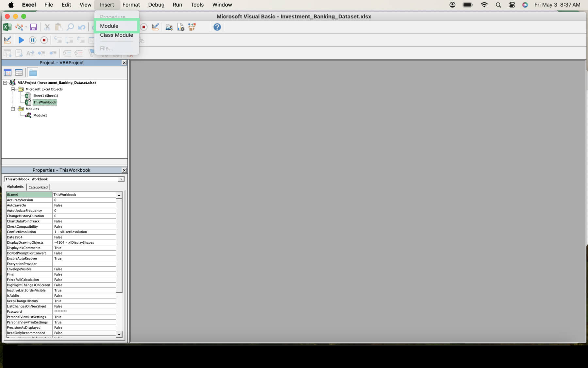Close the Project - VBAProject panel
The image size is (588, 368).
[x=124, y=63]
